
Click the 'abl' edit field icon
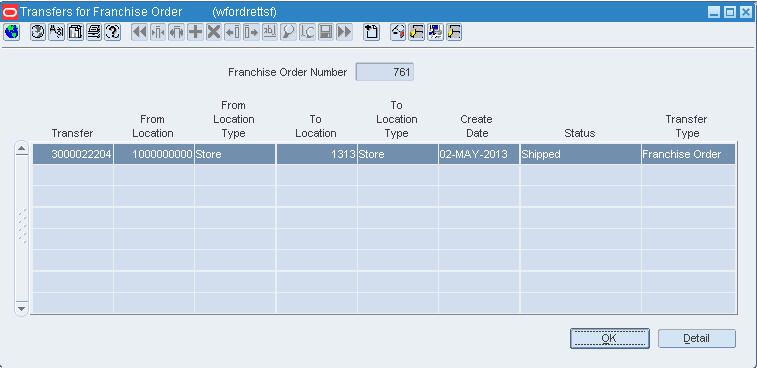point(269,32)
